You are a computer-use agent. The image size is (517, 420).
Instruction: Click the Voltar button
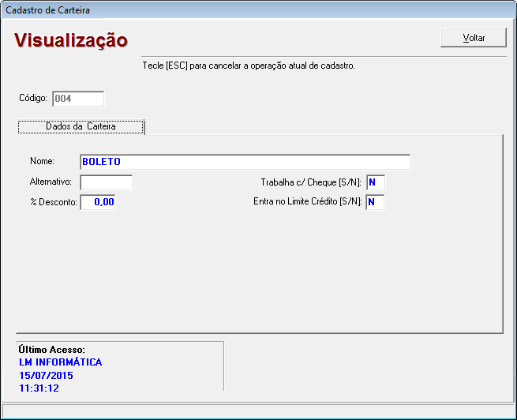pos(474,38)
